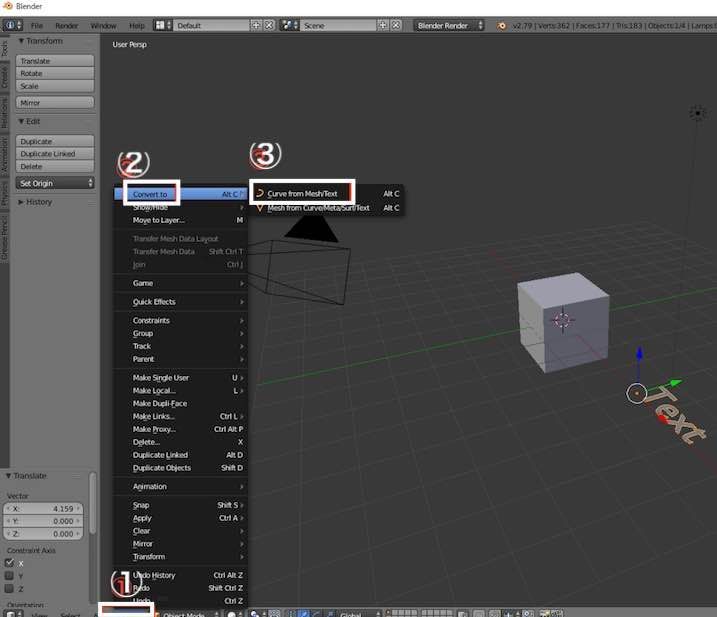Click the Translate tool button
717x617 pixels.
(x=55, y=61)
